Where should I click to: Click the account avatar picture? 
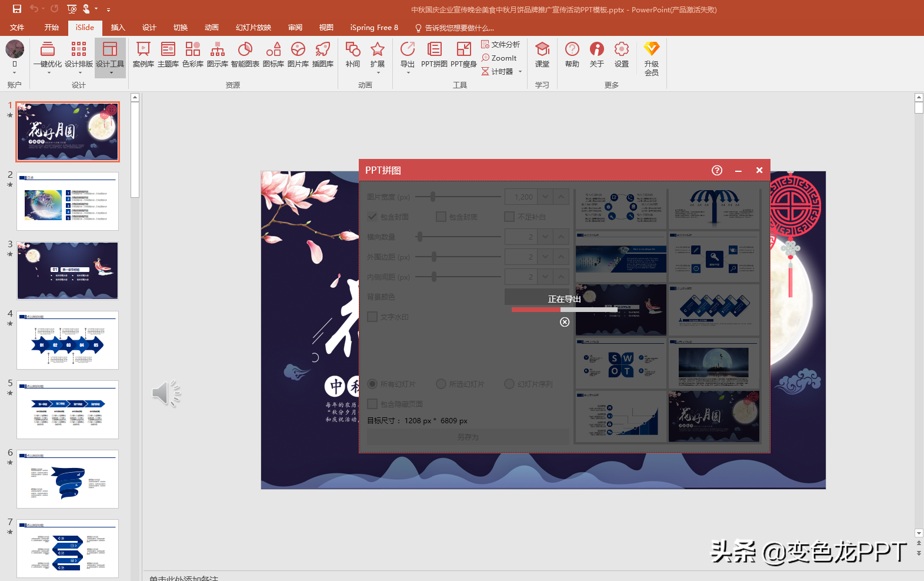pyautogui.click(x=15, y=49)
